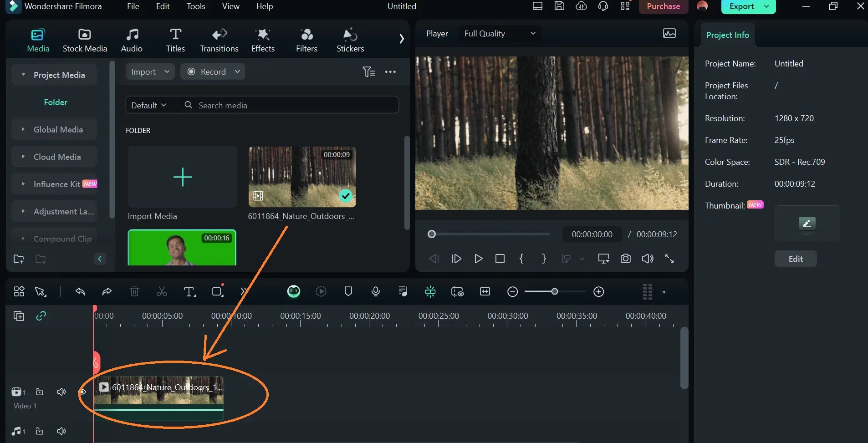Viewport: 868px width, 443px height.
Task: Click the Crop tool icon
Action: click(x=218, y=291)
